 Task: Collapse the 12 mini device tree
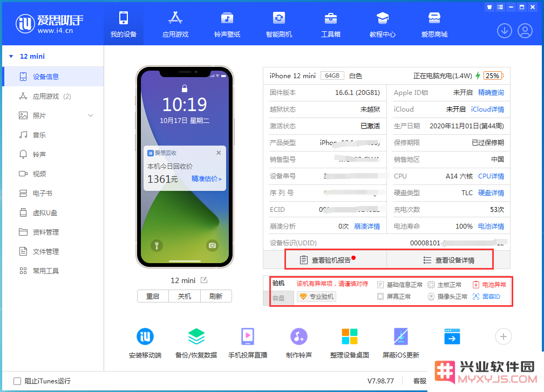[x=11, y=56]
